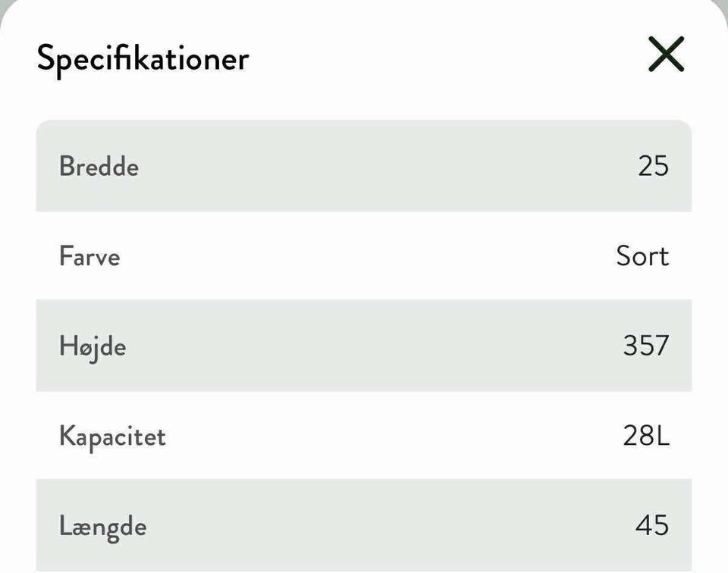
Task: Click the Farve label
Action: 89,256
